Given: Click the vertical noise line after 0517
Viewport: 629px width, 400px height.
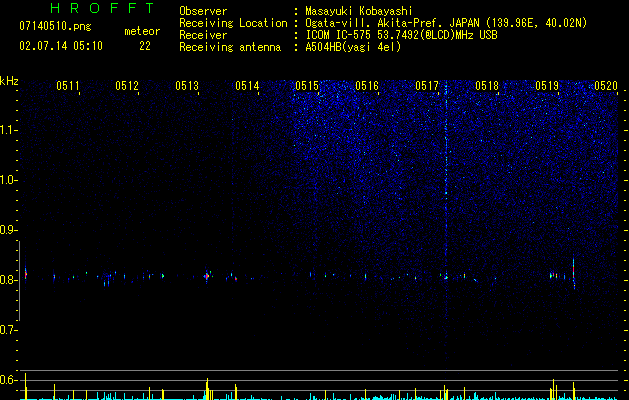Looking at the screenshot, I should (446, 225).
